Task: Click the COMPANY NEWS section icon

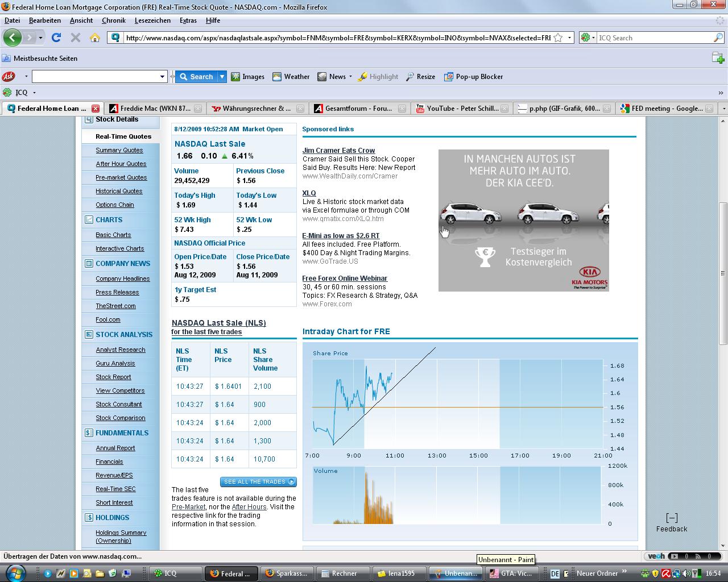Action: pyautogui.click(x=89, y=264)
